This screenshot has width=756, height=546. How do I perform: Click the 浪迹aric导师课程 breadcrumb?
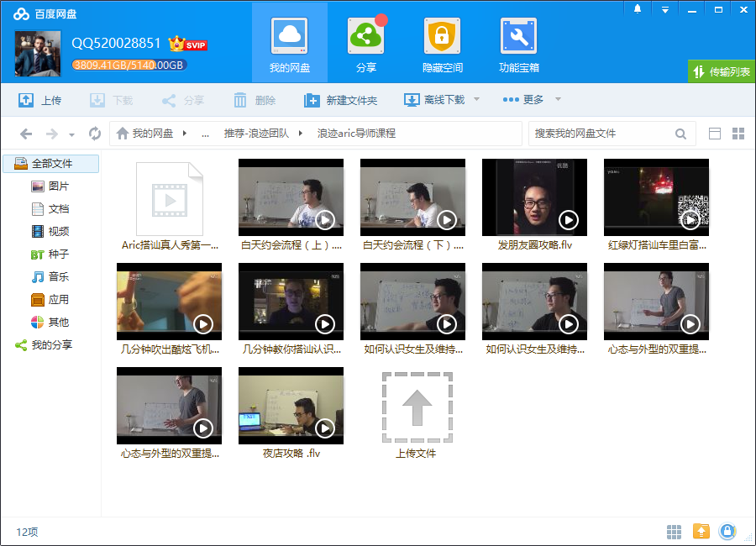pos(356,133)
